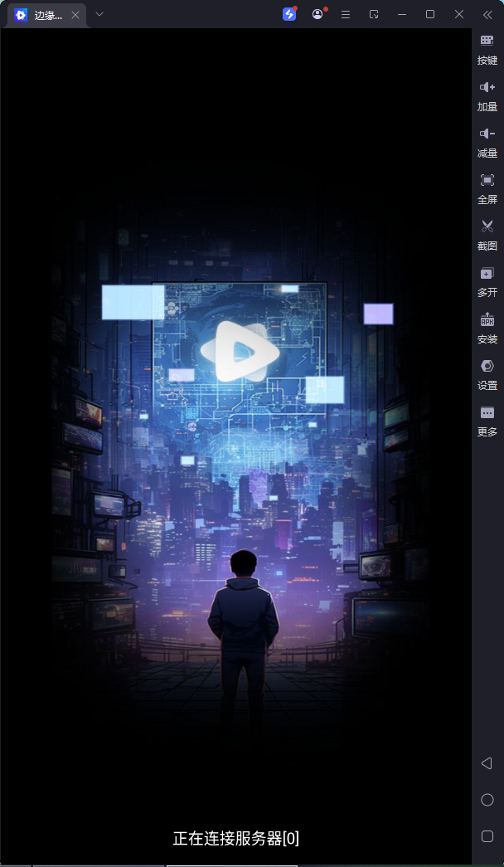Viewport: 504px width, 867px height.
Task: Collapse the sidebar with double chevron
Action: point(487,14)
